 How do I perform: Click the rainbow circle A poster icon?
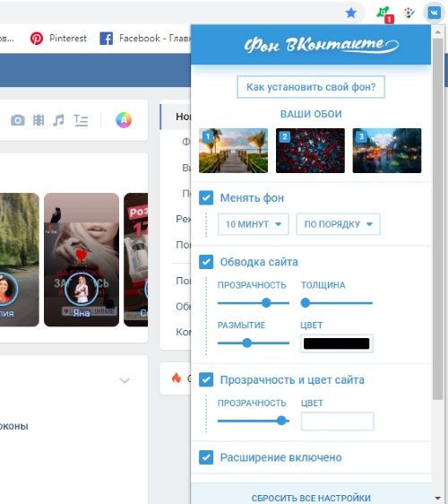[x=124, y=120]
